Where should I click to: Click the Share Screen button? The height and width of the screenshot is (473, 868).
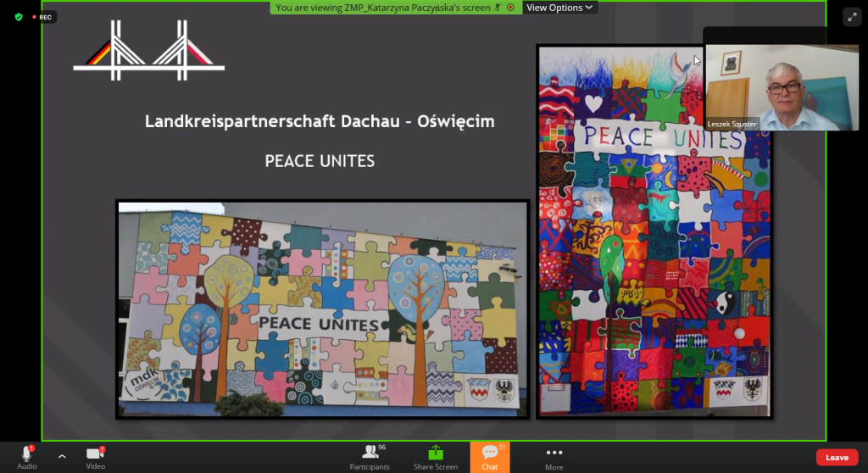[436, 458]
